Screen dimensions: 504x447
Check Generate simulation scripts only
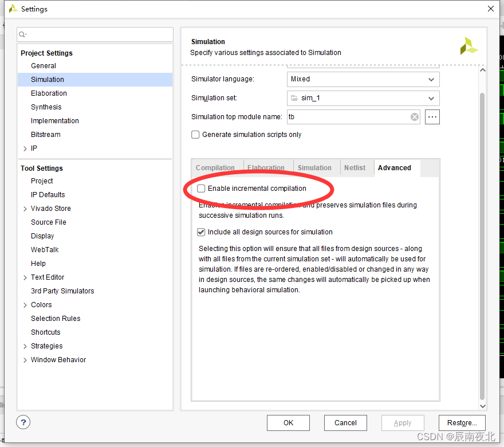coord(194,135)
